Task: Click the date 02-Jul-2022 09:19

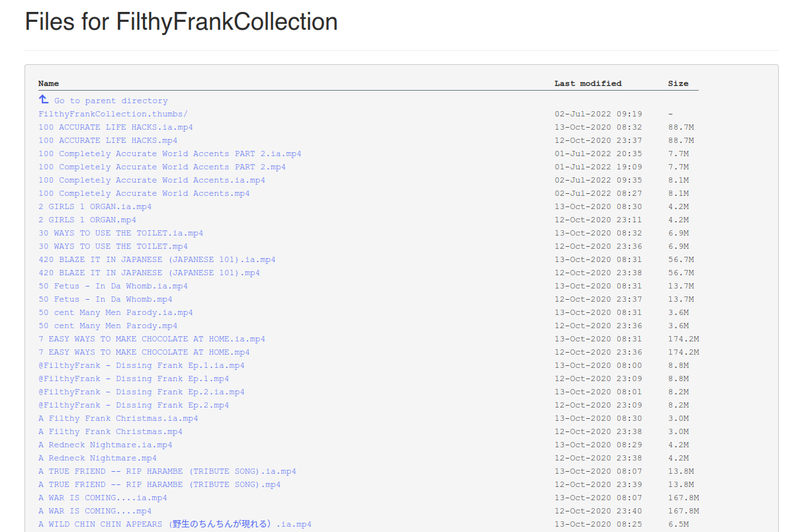Action: (598, 114)
